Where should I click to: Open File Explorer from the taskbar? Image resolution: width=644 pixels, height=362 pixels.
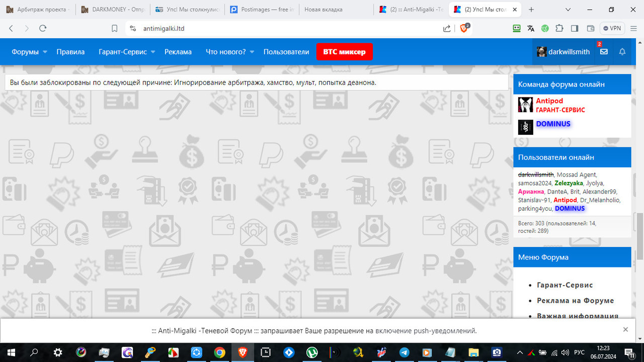[473, 352]
